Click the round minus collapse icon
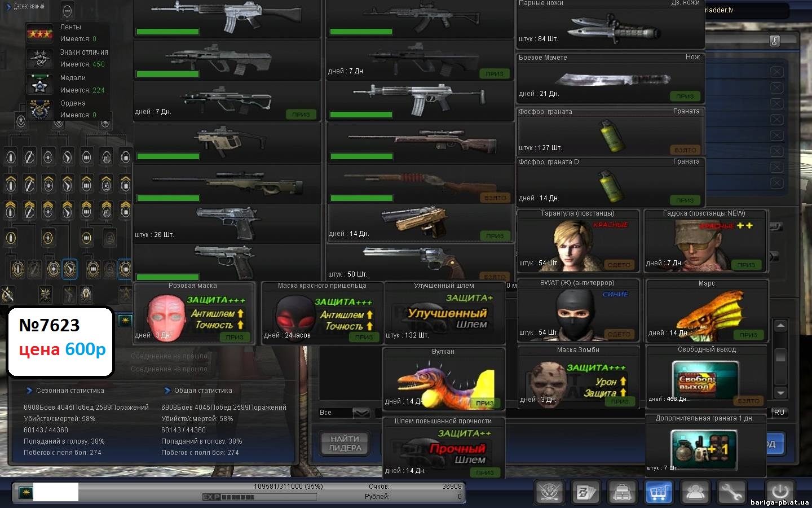This screenshot has height=508, width=812. [67, 10]
